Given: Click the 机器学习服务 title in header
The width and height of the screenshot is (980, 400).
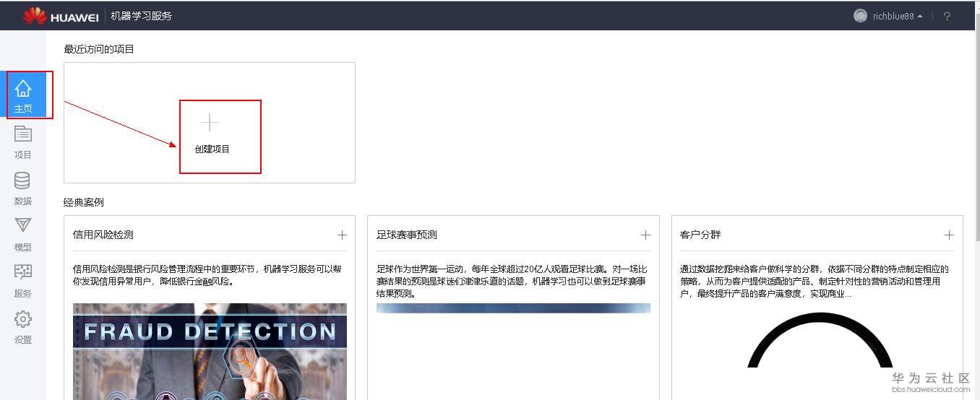Looking at the screenshot, I should pos(142,16).
